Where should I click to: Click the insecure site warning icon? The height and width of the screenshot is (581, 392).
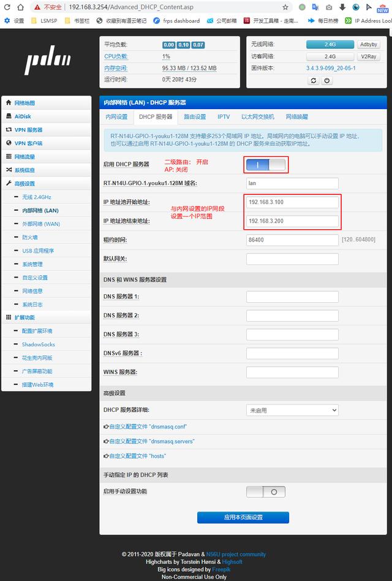(37, 7)
